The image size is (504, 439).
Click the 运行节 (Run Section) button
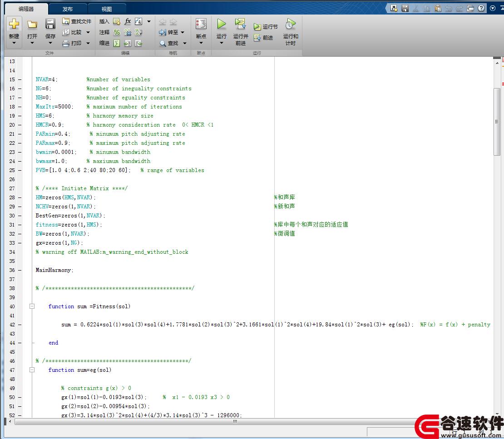pyautogui.click(x=266, y=26)
